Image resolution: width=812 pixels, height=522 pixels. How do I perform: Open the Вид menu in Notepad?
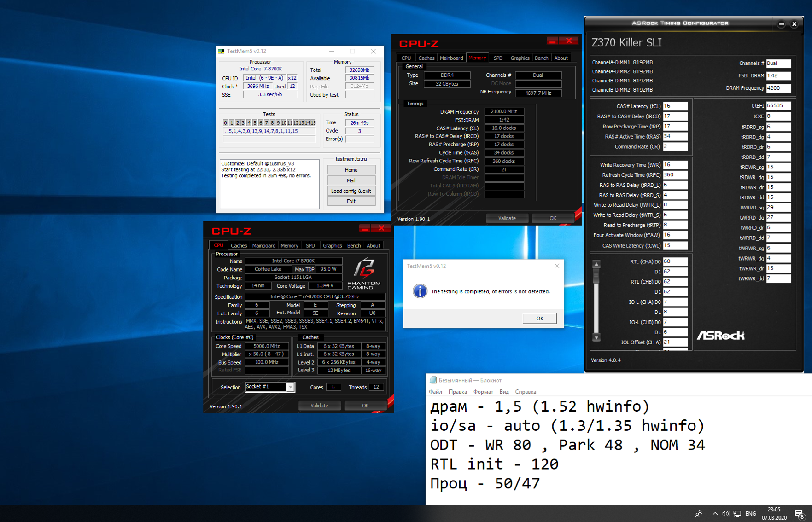point(504,392)
